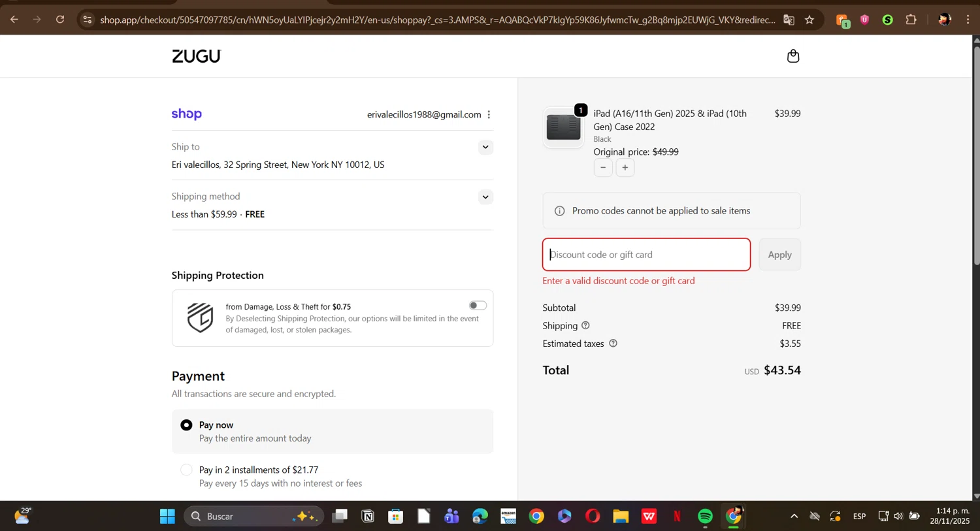Toggle the Shipping Protection switch

click(478, 306)
